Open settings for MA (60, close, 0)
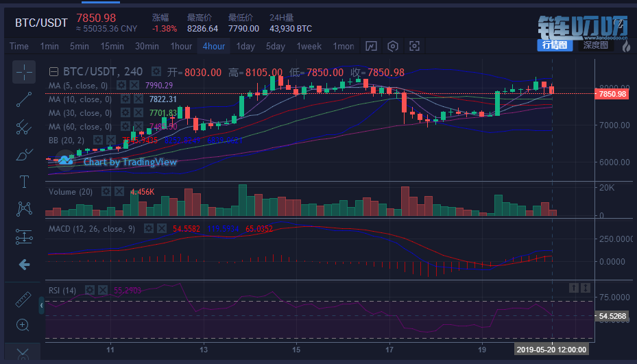This screenshot has height=364, width=637. pyautogui.click(x=125, y=127)
